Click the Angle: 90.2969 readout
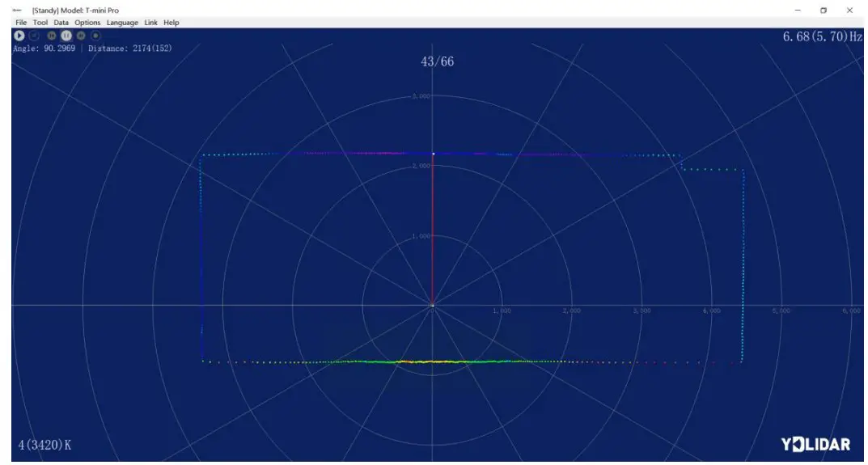 (x=44, y=49)
